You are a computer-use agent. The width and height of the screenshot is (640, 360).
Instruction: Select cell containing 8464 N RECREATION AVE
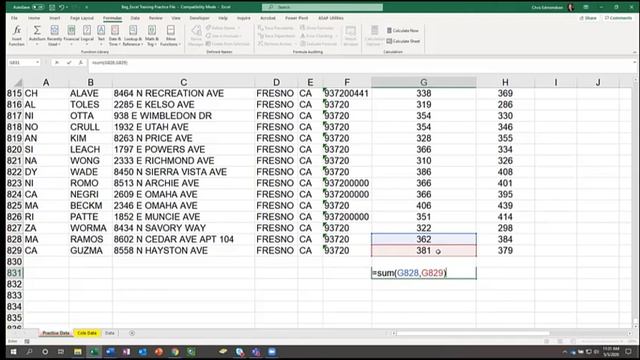[183, 93]
